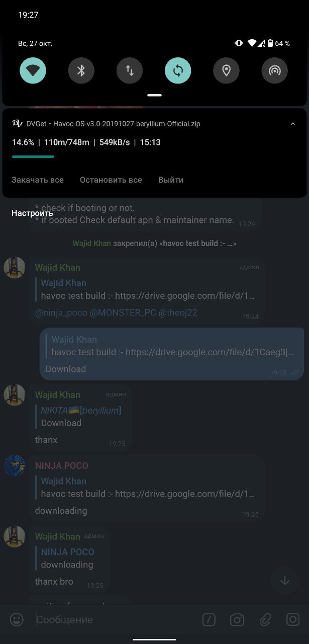This screenshot has height=644, width=309.
Task: Tap the paperclip attach icon
Action: 265,619
